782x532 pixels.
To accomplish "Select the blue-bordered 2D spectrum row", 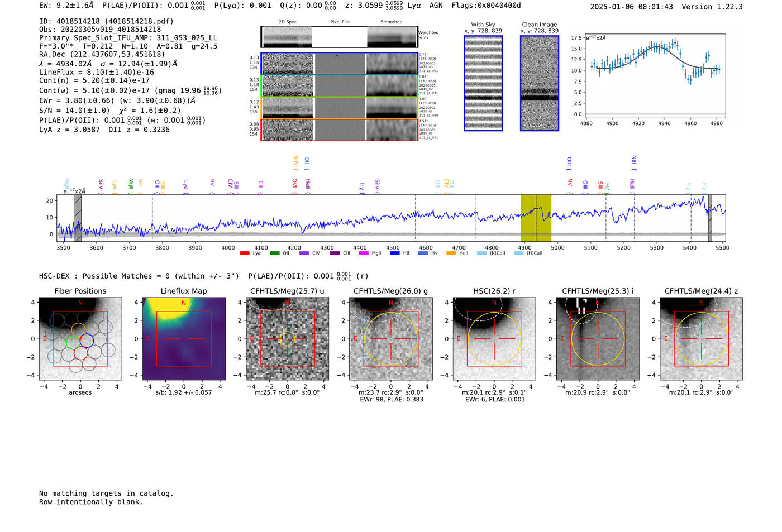I will pos(339,64).
